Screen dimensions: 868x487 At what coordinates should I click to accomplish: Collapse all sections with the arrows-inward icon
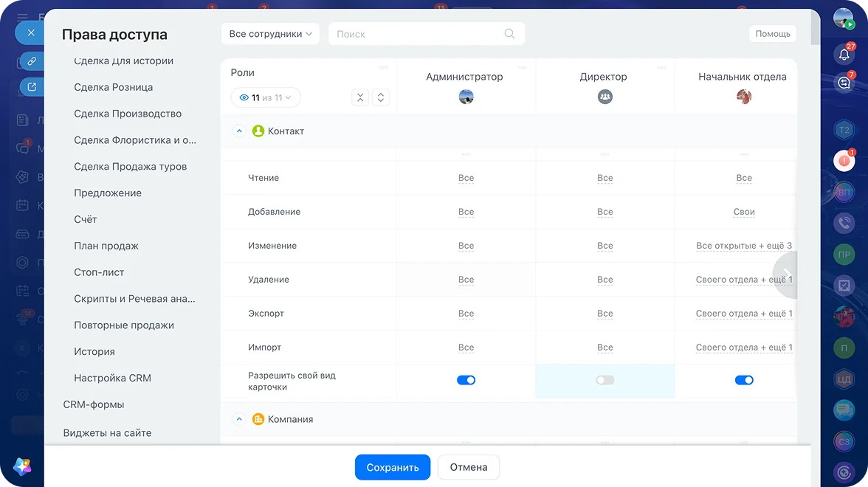[x=360, y=97]
